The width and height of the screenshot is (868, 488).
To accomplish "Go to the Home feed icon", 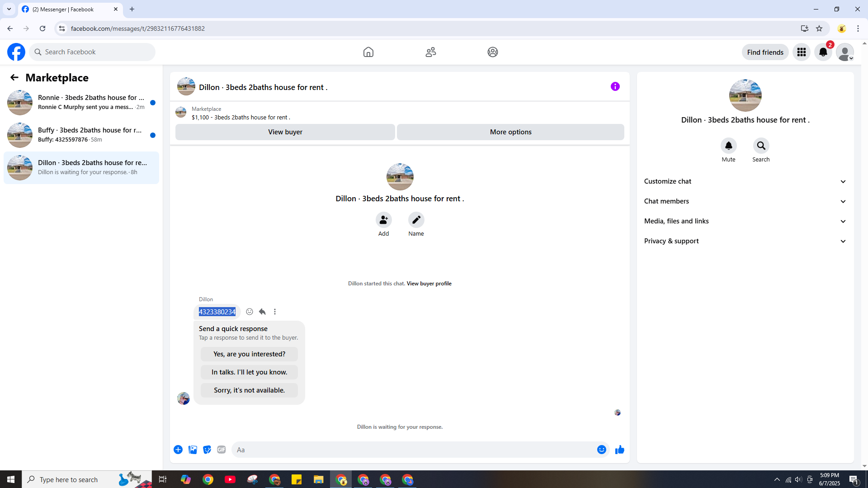I will [368, 52].
